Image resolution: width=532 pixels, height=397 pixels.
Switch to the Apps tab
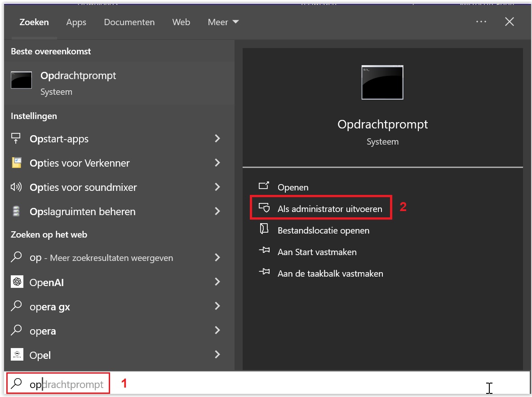76,22
